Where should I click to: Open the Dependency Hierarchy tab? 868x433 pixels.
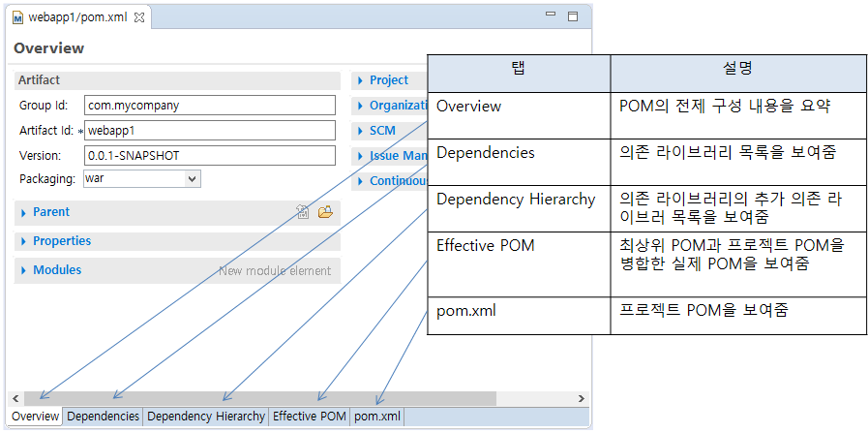(x=206, y=417)
